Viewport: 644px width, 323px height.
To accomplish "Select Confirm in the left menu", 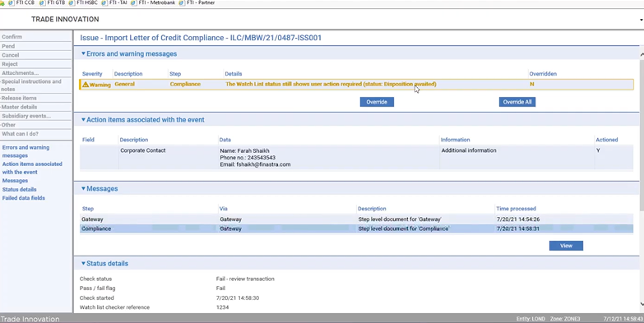I will coord(12,37).
